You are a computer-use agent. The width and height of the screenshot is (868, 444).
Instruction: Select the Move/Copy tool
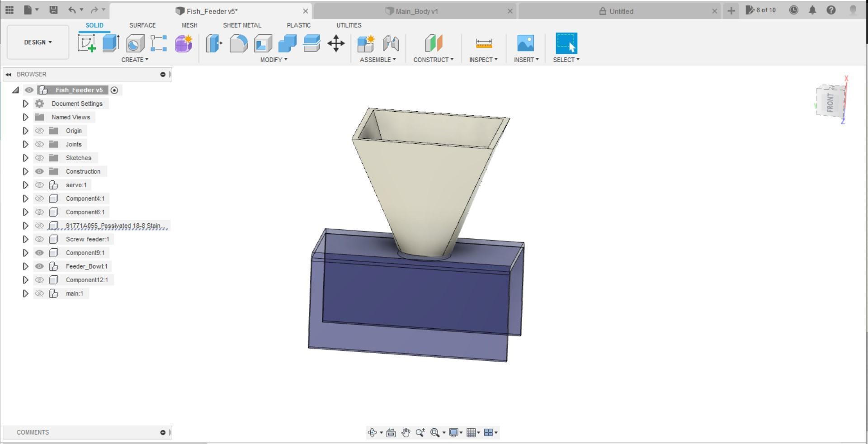(336, 43)
